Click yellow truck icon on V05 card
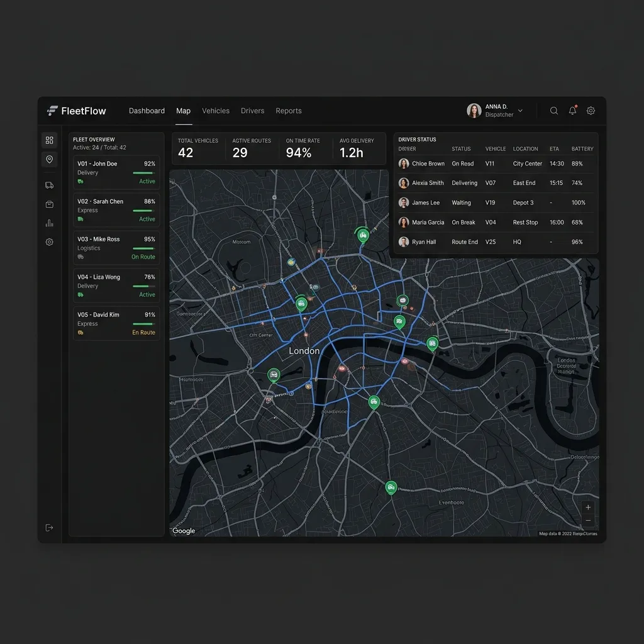This screenshot has width=644, height=644. point(80,332)
